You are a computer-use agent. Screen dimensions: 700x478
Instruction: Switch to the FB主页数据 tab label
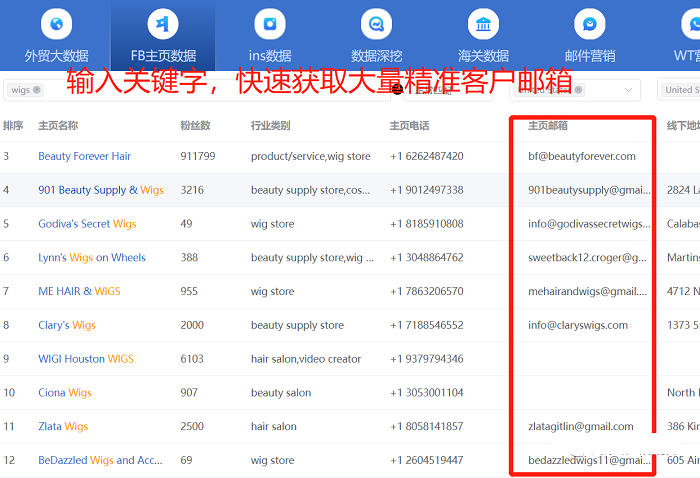pyautogui.click(x=163, y=56)
